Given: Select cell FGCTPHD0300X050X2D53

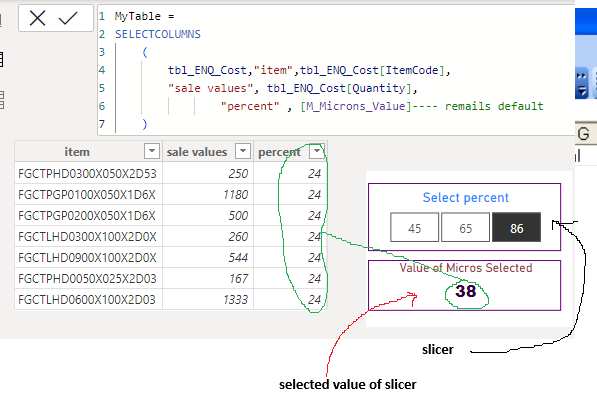Looking at the screenshot, I should point(87,174).
